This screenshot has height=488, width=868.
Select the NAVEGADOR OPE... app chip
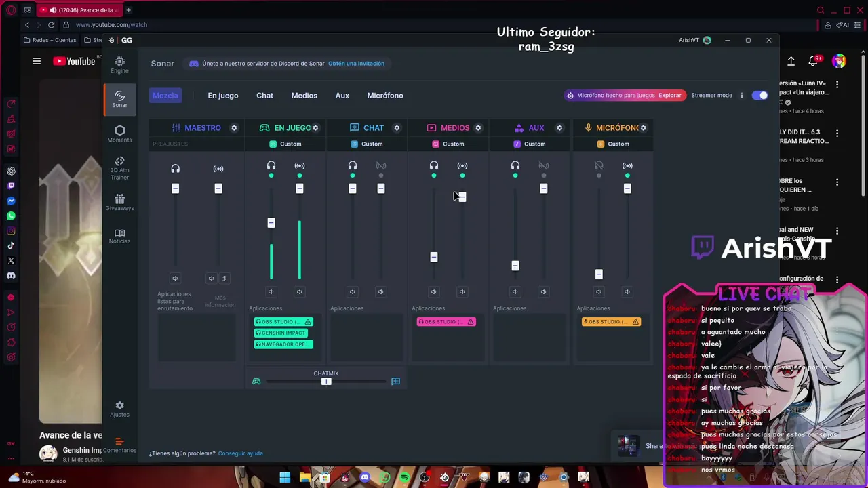(x=283, y=344)
